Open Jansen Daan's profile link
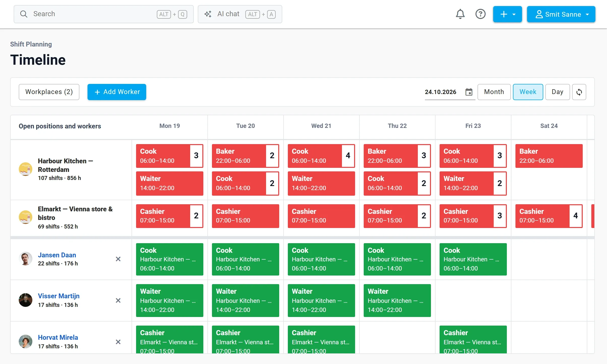Image resolution: width=607 pixels, height=364 pixels. pyautogui.click(x=57, y=255)
